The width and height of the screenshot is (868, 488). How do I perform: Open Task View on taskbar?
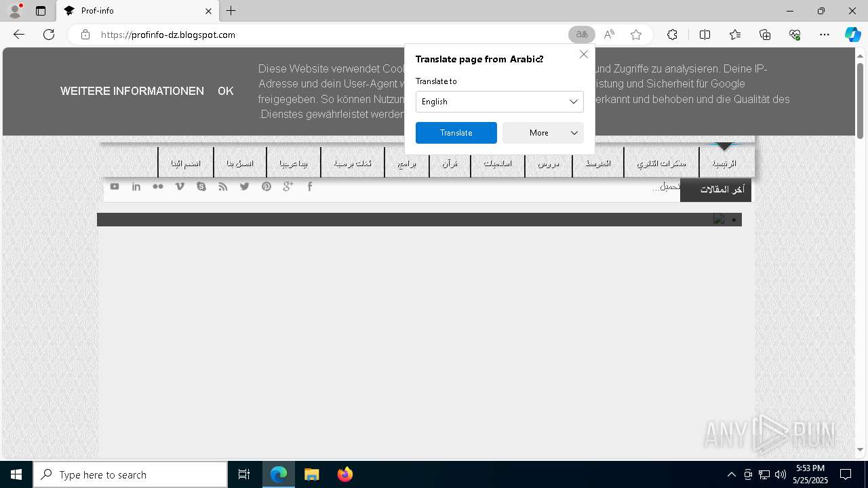[x=244, y=474]
